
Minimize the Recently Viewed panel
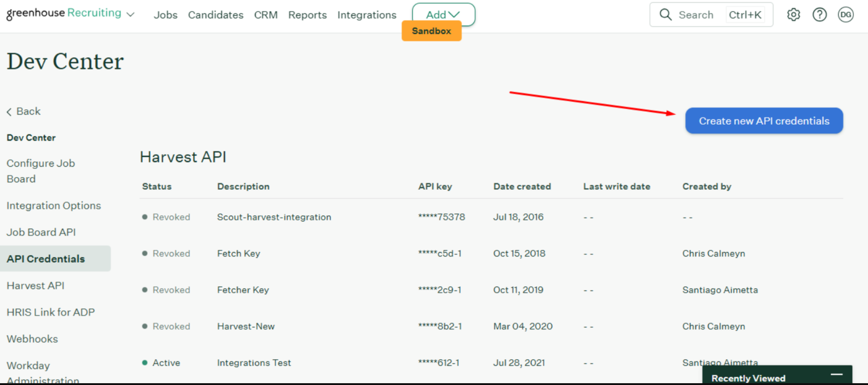837,375
